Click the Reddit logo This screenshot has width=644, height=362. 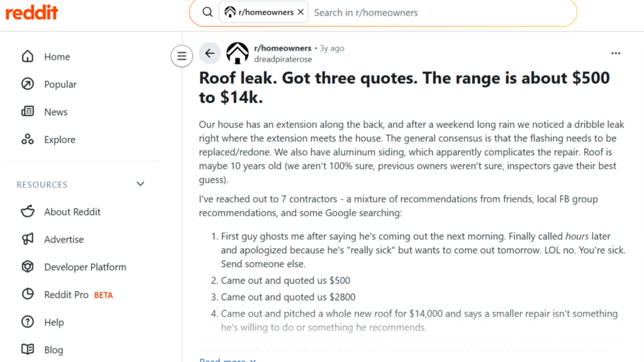point(31,13)
